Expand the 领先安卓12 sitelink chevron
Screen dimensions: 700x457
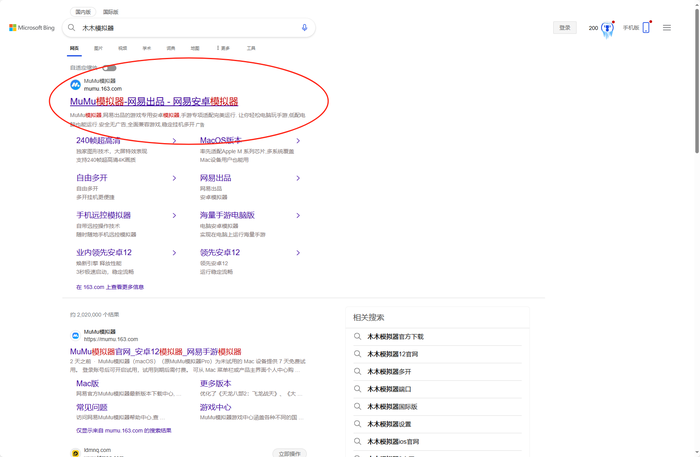point(298,253)
